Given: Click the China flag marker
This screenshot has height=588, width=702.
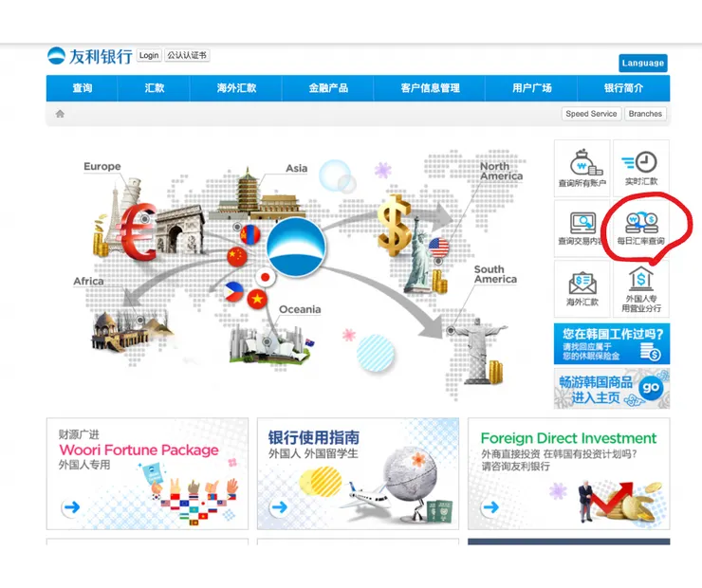Looking at the screenshot, I should point(237,256).
